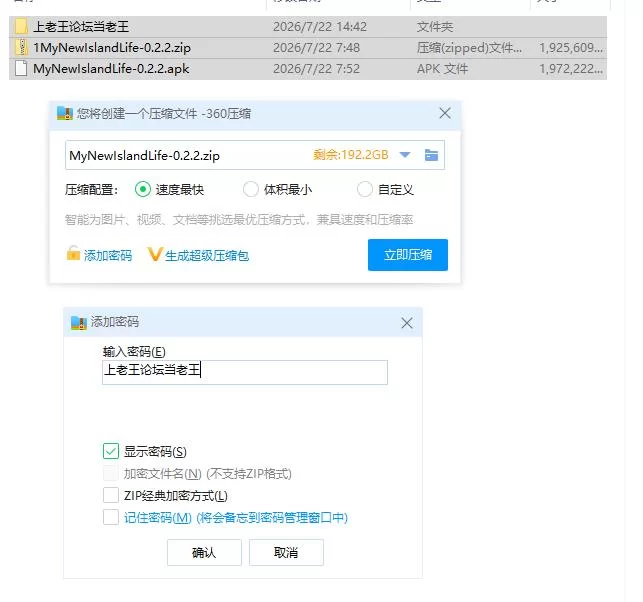
Task: Click the orange V super compression icon
Action: [x=155, y=254]
